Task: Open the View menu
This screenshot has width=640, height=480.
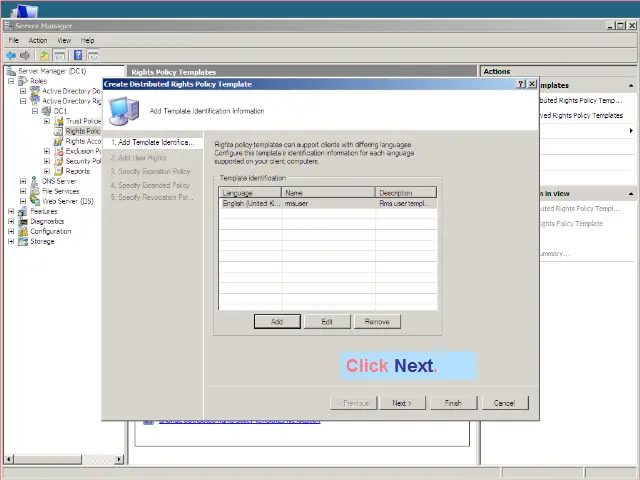Action: tap(64, 40)
